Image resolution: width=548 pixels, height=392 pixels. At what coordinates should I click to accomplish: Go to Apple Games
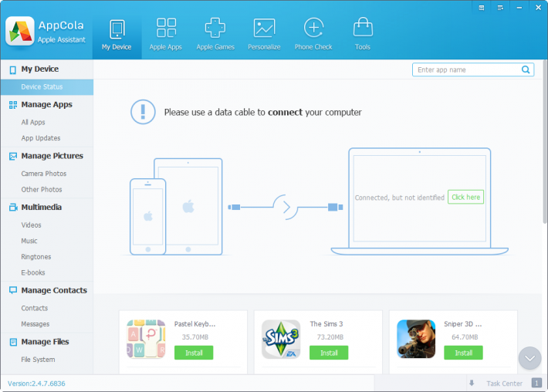coord(215,35)
